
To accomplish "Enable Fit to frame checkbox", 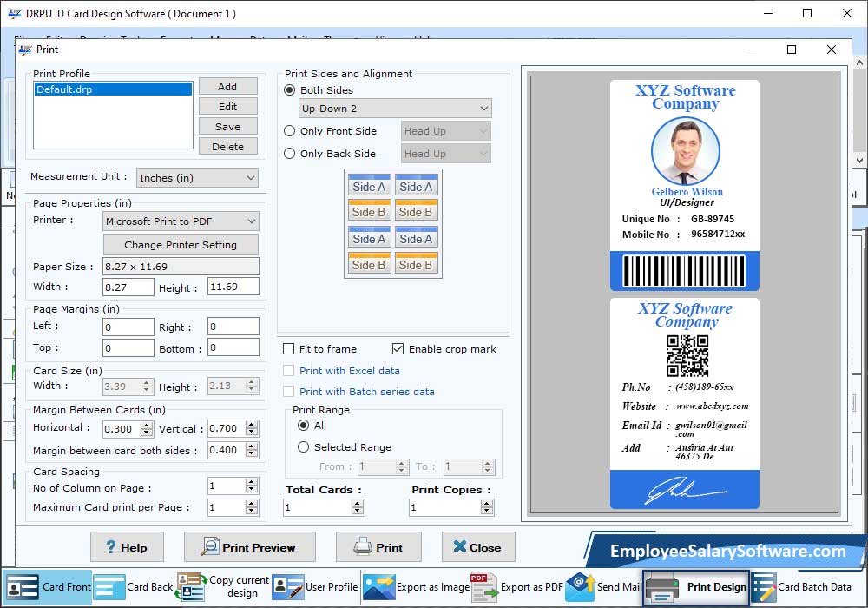I will tap(288, 349).
